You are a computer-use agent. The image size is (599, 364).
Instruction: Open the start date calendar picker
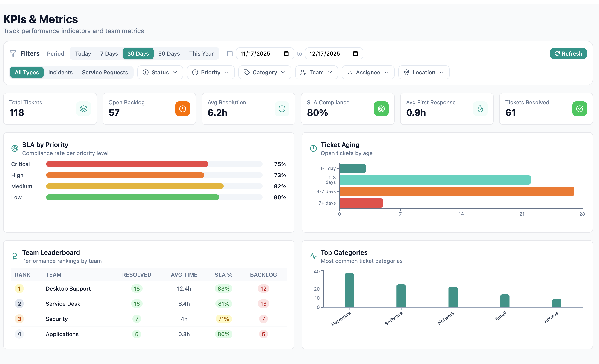pos(286,53)
